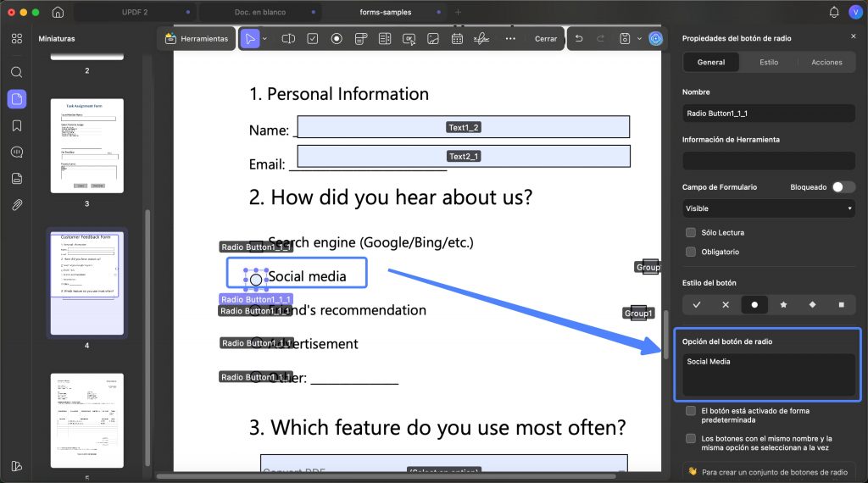Open page 3 thumbnail
The width and height of the screenshot is (868, 483).
point(87,146)
